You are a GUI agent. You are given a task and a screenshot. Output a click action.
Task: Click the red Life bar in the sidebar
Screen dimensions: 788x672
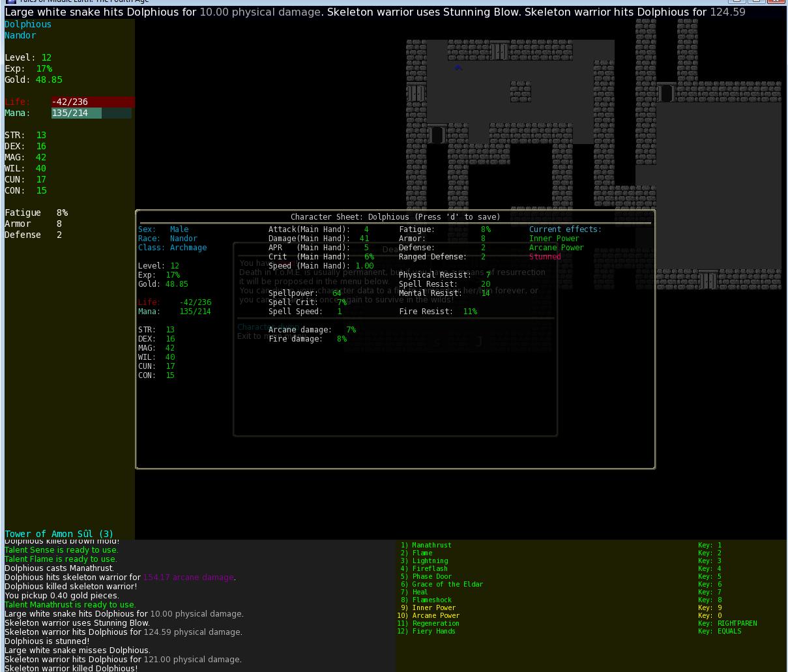(x=93, y=102)
